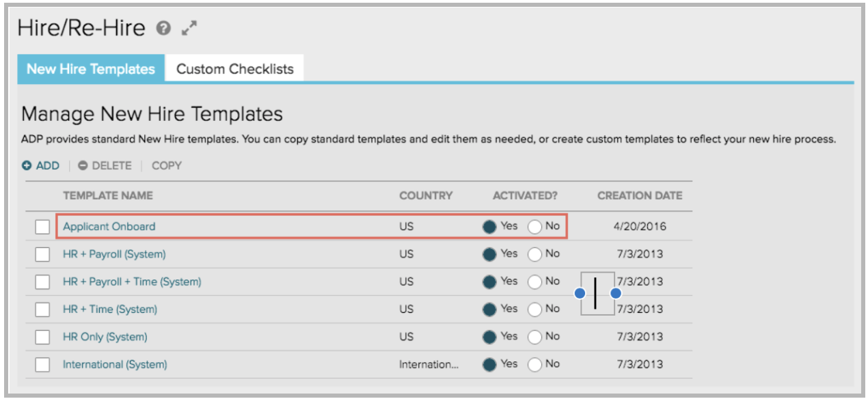Click COPY to duplicate a template

pos(167,165)
